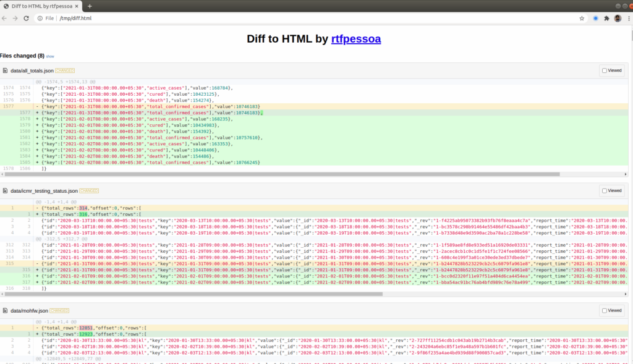
Task: Click the line with value 154274
Action: coord(314,101)
